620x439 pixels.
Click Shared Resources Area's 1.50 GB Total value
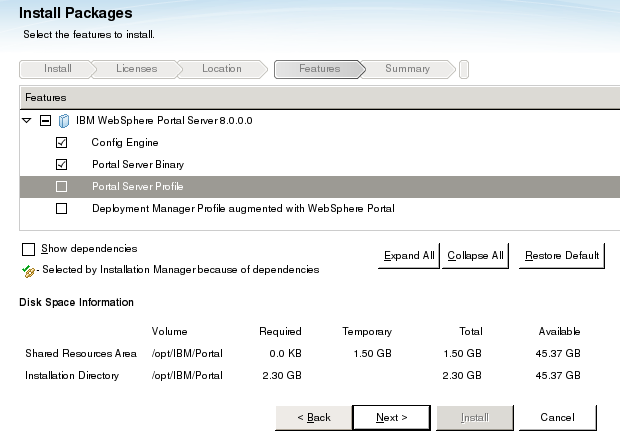coord(462,354)
